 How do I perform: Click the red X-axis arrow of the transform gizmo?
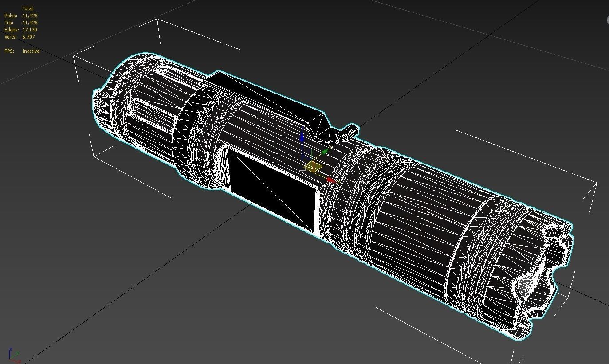coord(331,180)
